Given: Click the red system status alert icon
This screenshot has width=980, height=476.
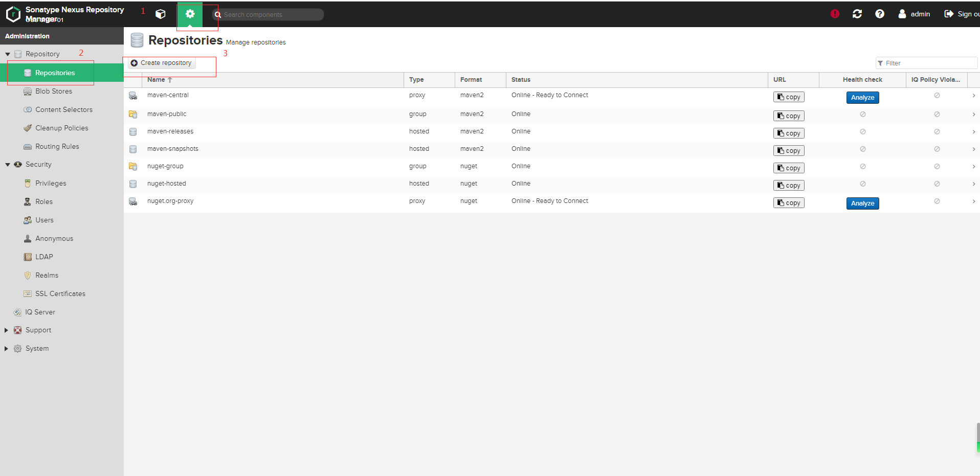Looking at the screenshot, I should (835, 14).
